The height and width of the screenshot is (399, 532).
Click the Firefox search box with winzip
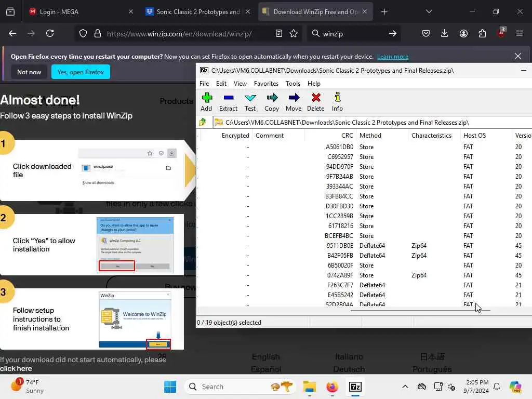(x=353, y=34)
